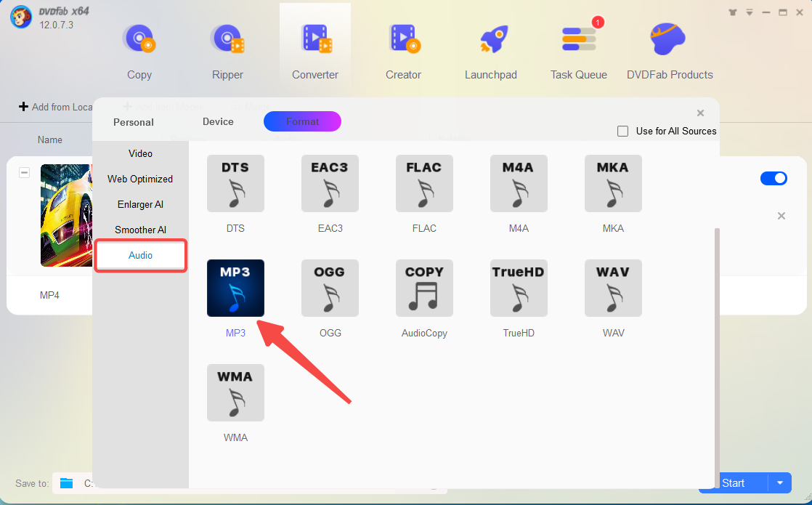Select the Audio category in sidebar
The image size is (812, 505).
tap(140, 255)
